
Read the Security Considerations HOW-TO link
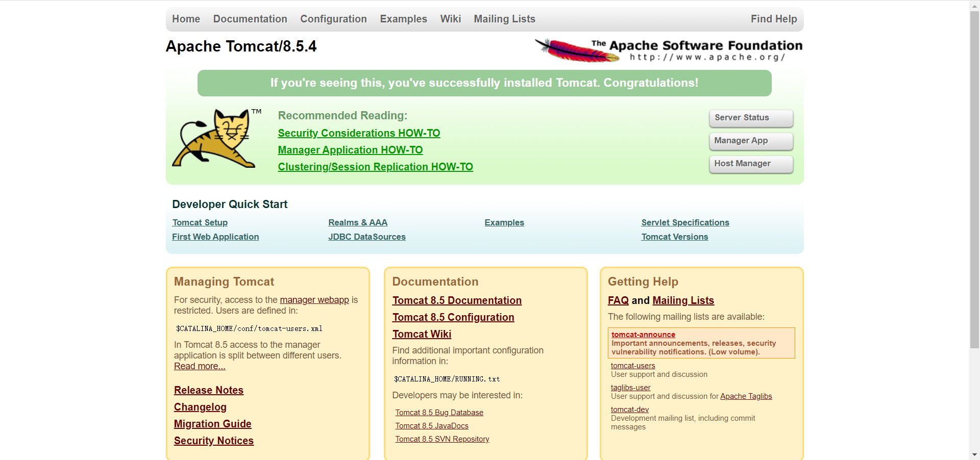pyautogui.click(x=359, y=133)
